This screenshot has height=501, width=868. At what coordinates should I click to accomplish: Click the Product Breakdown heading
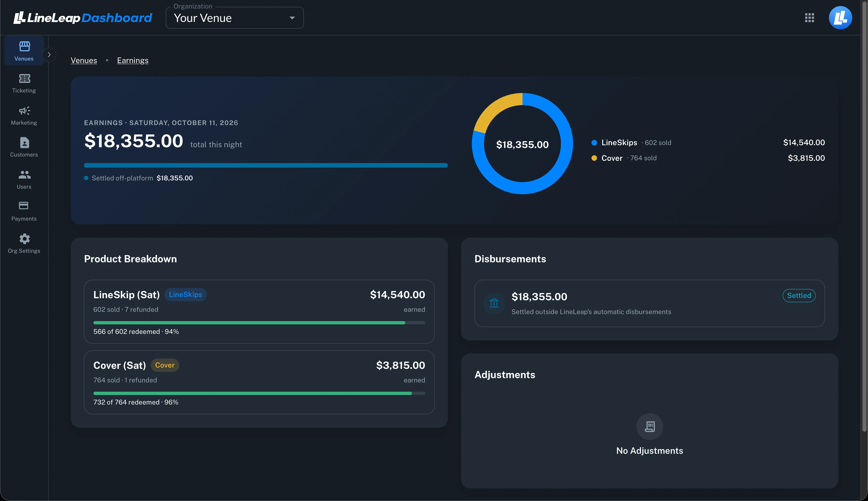(130, 259)
